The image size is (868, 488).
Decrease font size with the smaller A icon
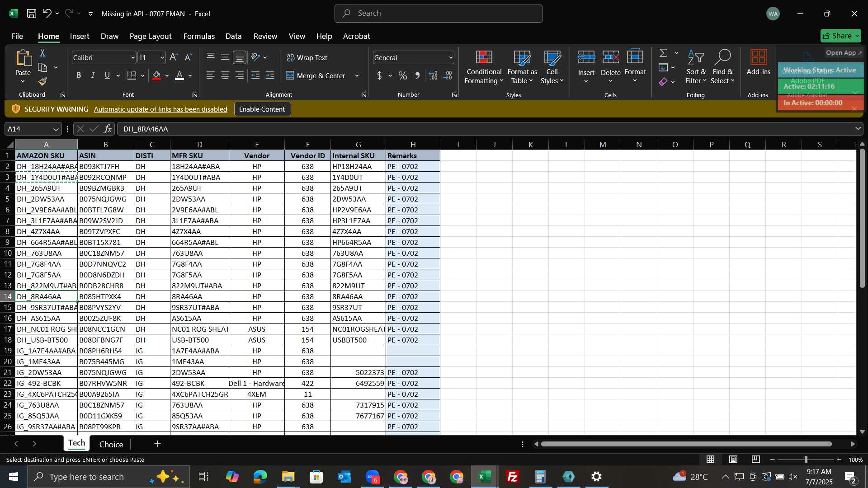click(189, 57)
